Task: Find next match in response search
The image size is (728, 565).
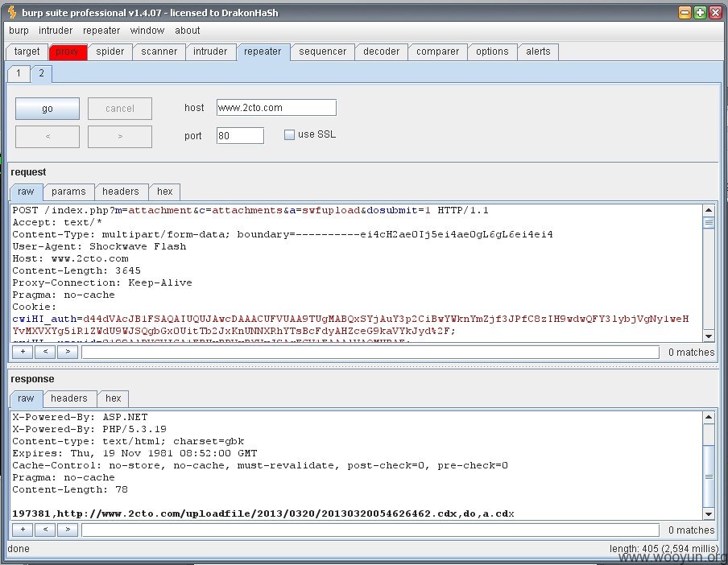Action: click(68, 530)
